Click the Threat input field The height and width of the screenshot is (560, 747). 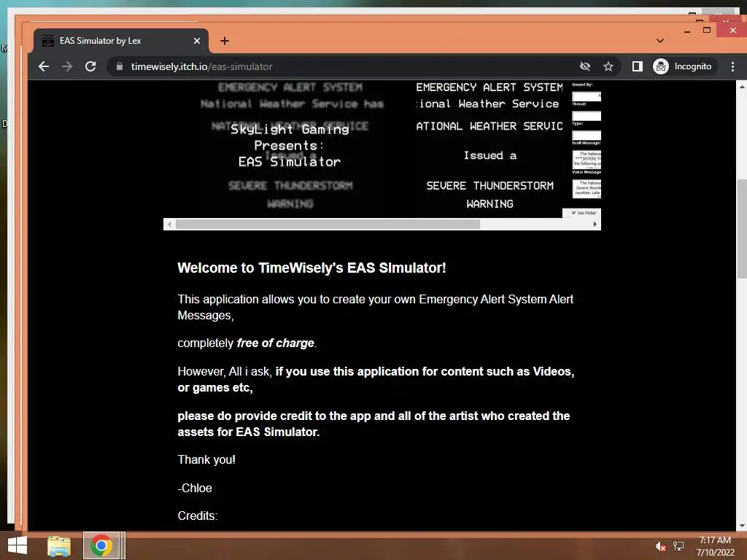(586, 116)
